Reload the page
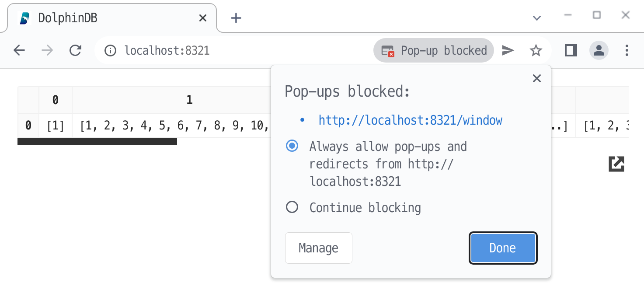The width and height of the screenshot is (644, 304). (x=76, y=51)
